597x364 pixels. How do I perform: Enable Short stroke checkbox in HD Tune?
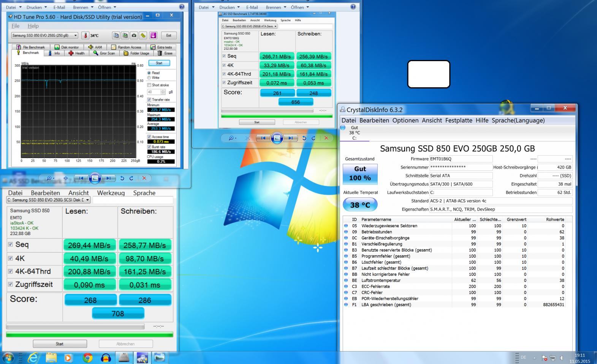click(x=149, y=85)
